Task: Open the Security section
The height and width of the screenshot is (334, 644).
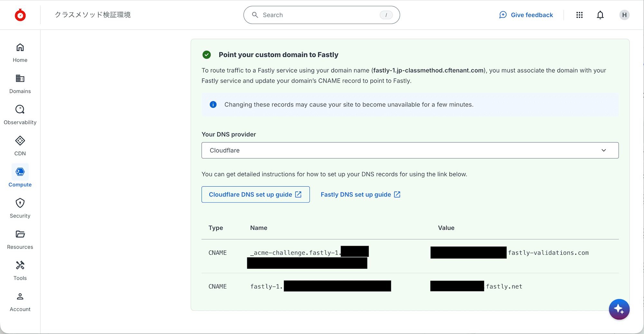Action: click(x=20, y=208)
